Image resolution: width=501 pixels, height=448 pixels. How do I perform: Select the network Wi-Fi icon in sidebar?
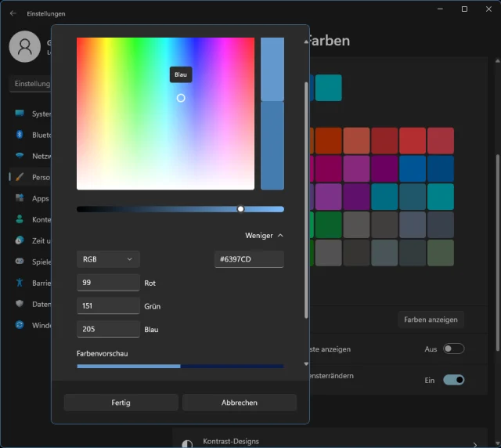coord(20,156)
